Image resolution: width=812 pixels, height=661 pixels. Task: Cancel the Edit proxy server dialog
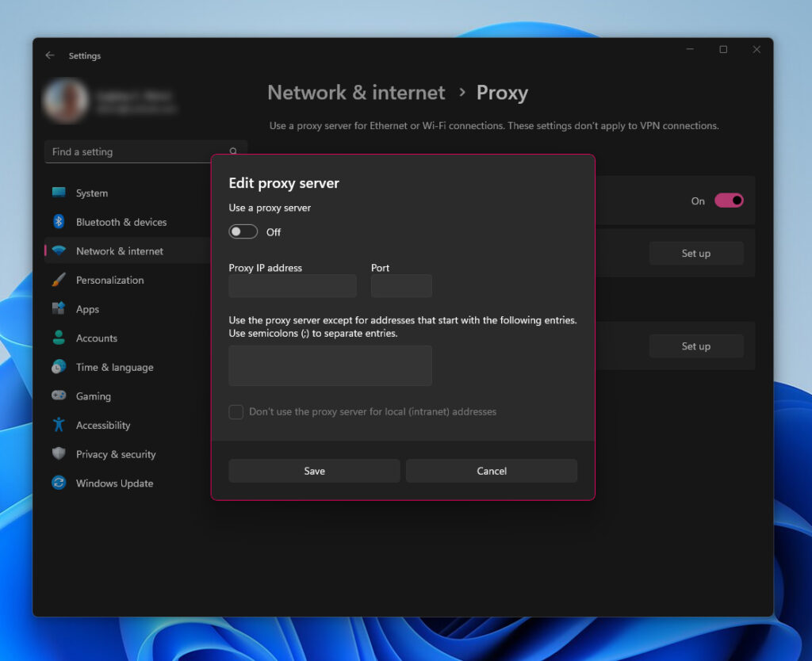click(x=492, y=471)
